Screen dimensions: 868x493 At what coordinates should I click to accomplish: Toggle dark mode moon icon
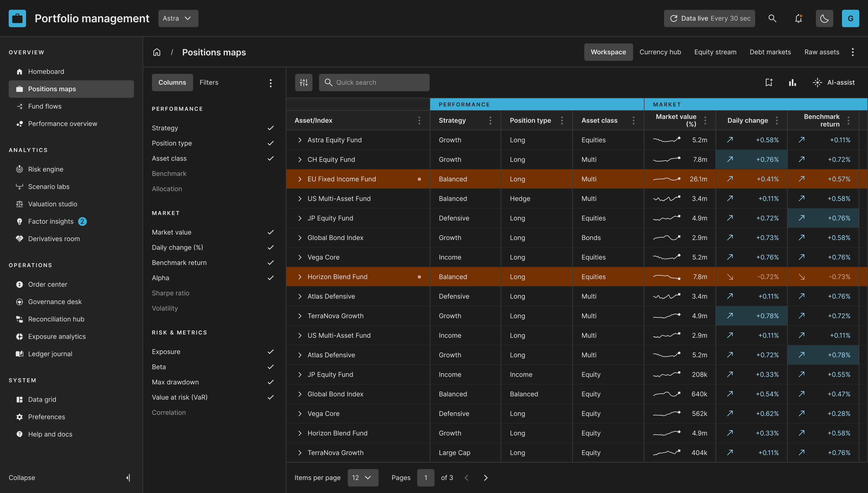click(x=824, y=18)
